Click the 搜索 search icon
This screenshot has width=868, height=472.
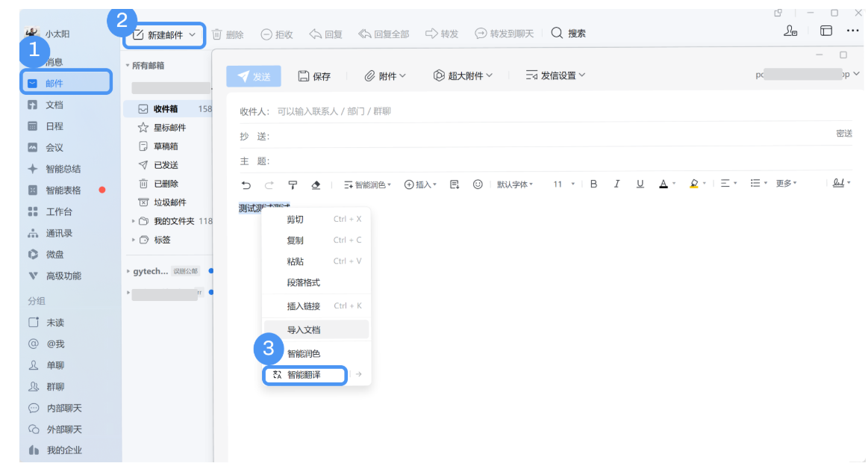[x=557, y=33]
